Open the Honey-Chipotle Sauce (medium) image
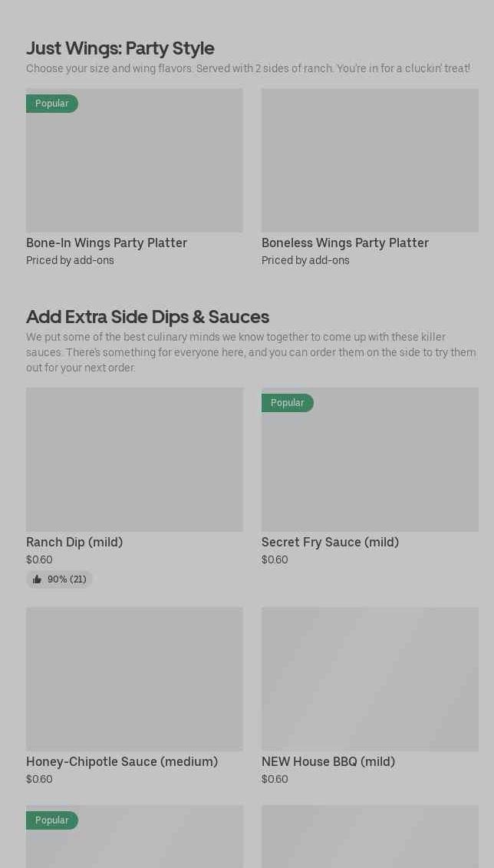 (134, 679)
